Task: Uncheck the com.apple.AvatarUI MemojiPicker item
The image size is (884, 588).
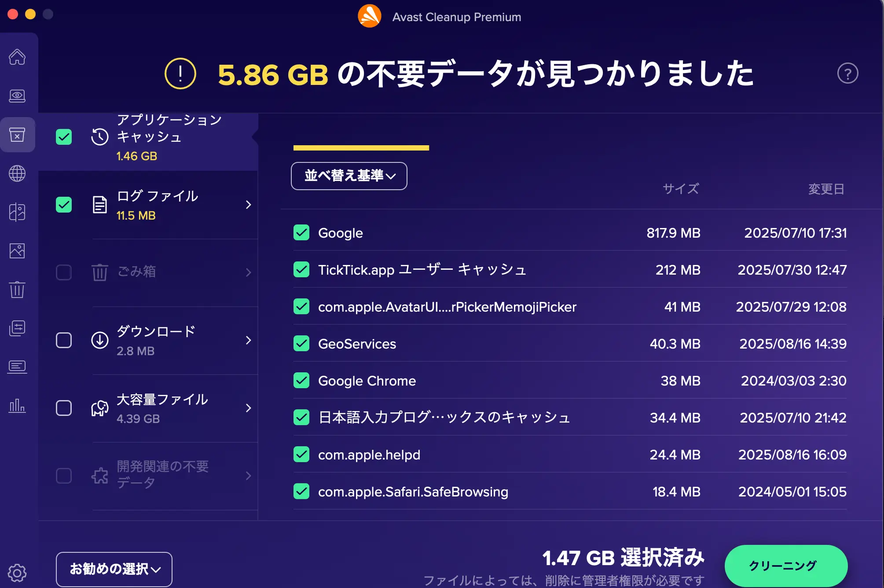Action: [x=301, y=306]
